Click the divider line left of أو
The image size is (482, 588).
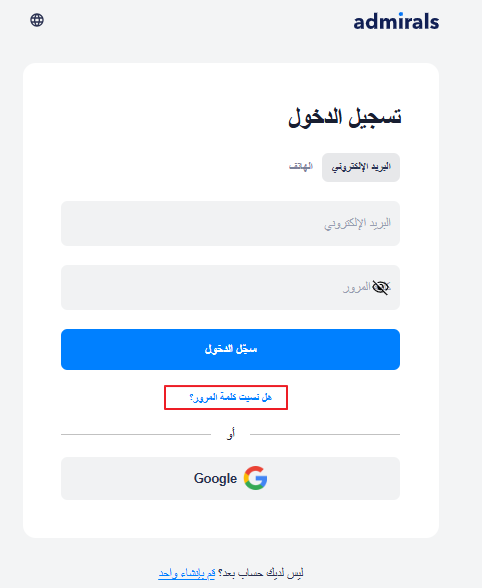tap(136, 435)
